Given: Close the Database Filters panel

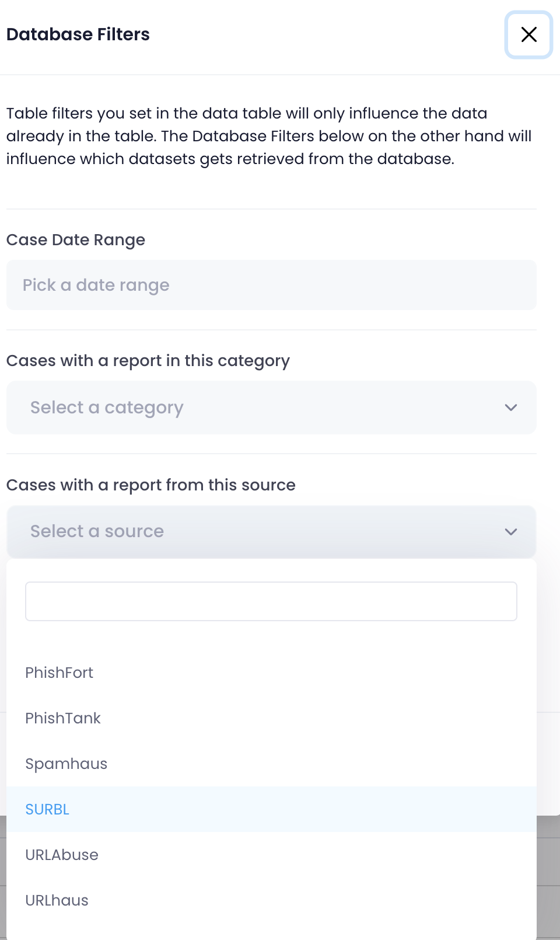Looking at the screenshot, I should [528, 34].
